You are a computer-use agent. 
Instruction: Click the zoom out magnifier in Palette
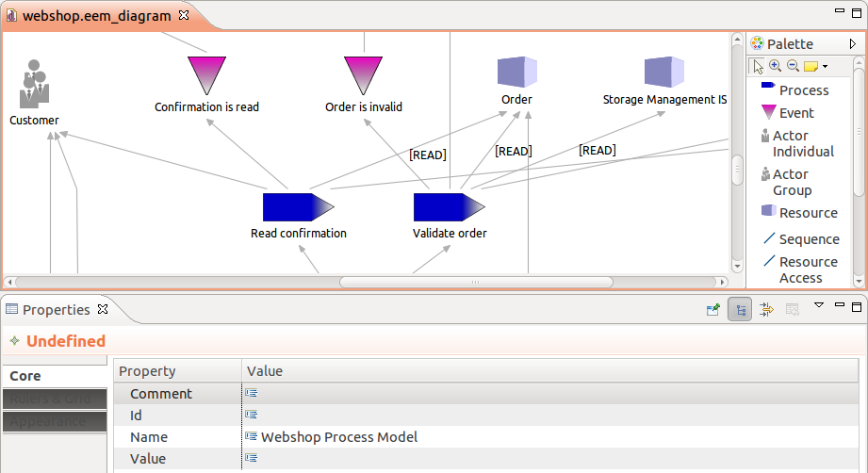[x=793, y=66]
